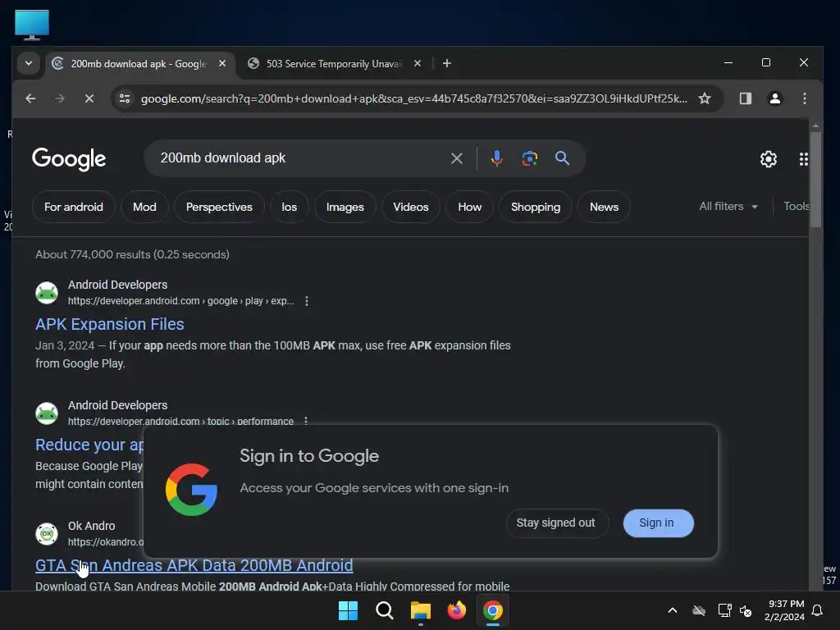Screen dimensions: 840x630
Task: Open the notification bell
Action: 818,610
